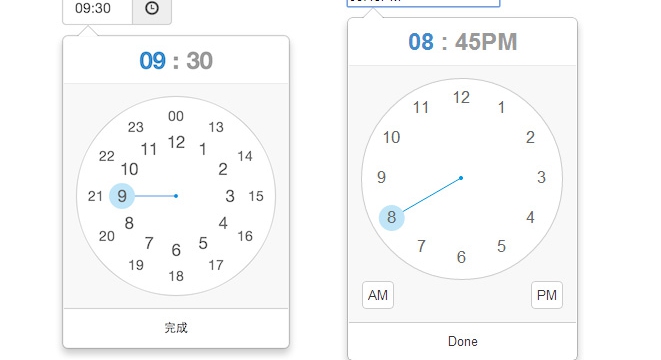Screen dimensions: 661x360
Task: Click into the 09:30 time input field
Action: [x=98, y=8]
